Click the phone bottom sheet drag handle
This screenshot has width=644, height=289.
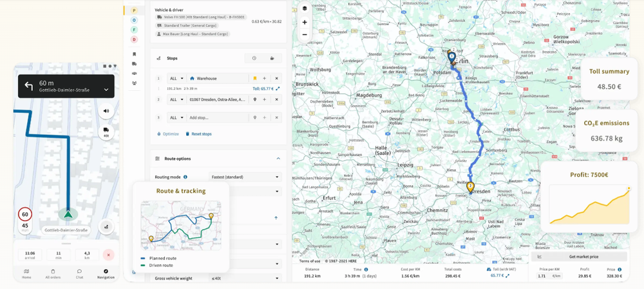coord(66,243)
